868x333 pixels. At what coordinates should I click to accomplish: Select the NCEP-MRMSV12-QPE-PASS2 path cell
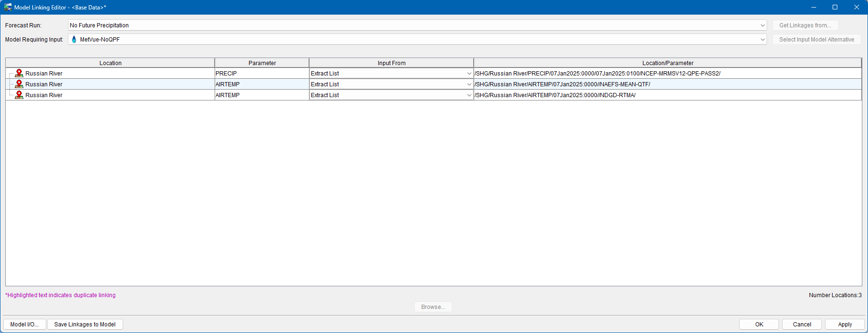(x=668, y=74)
